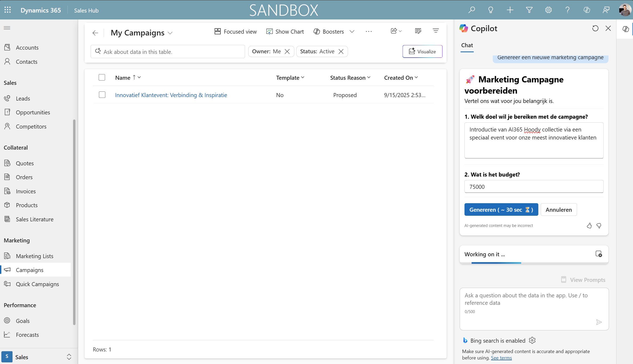Click the thumbs up feedback icon
The height and width of the screenshot is (364, 633).
pos(589,226)
